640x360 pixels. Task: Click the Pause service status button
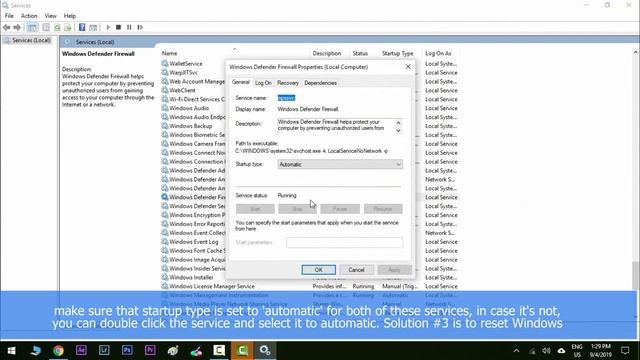click(x=340, y=209)
